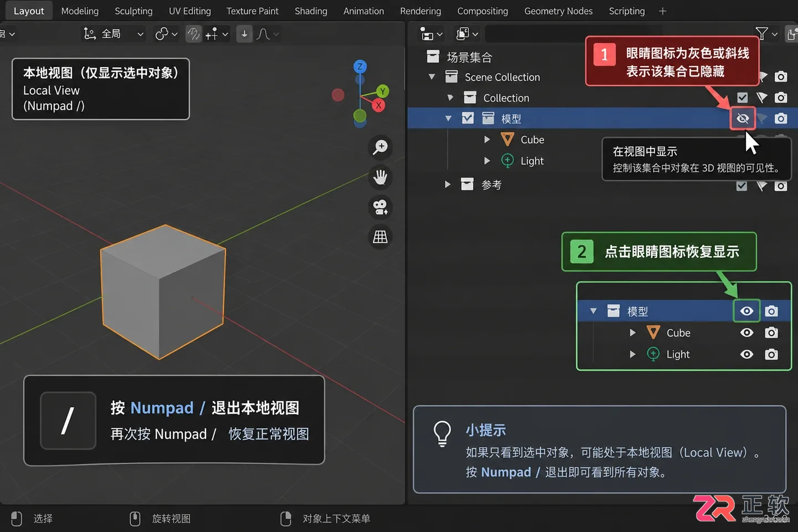Switch to the Modeling workspace tab
The image size is (798, 532).
pyautogui.click(x=80, y=11)
